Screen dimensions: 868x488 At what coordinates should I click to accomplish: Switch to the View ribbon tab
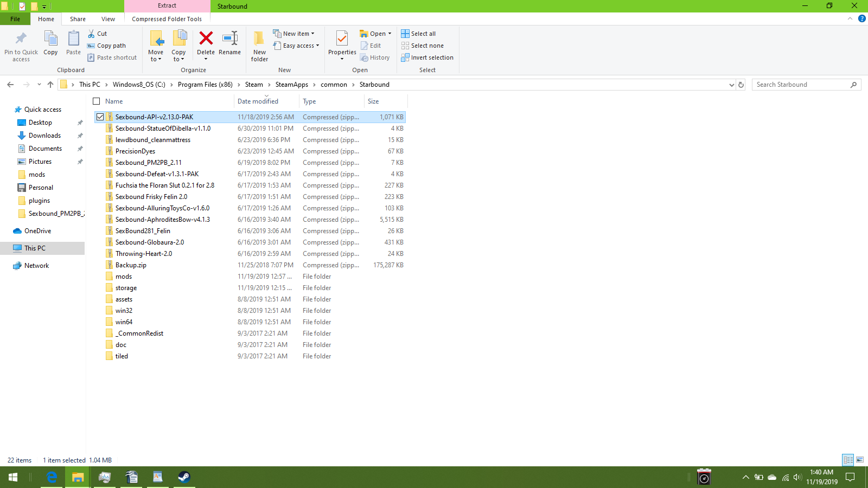[x=108, y=19]
